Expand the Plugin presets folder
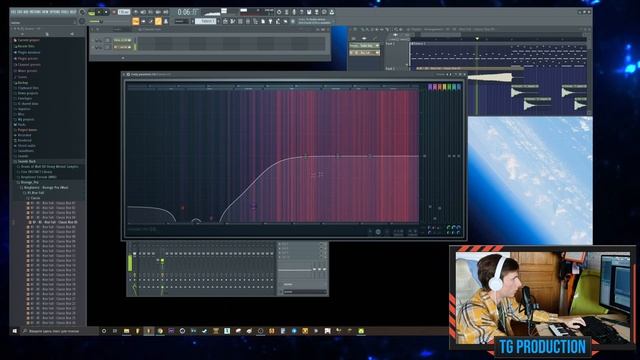Image resolution: width=640 pixels, height=360 pixels. [27, 58]
